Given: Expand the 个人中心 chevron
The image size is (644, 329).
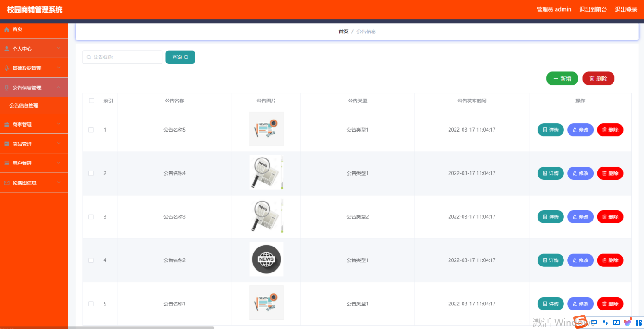Looking at the screenshot, I should [59, 48].
